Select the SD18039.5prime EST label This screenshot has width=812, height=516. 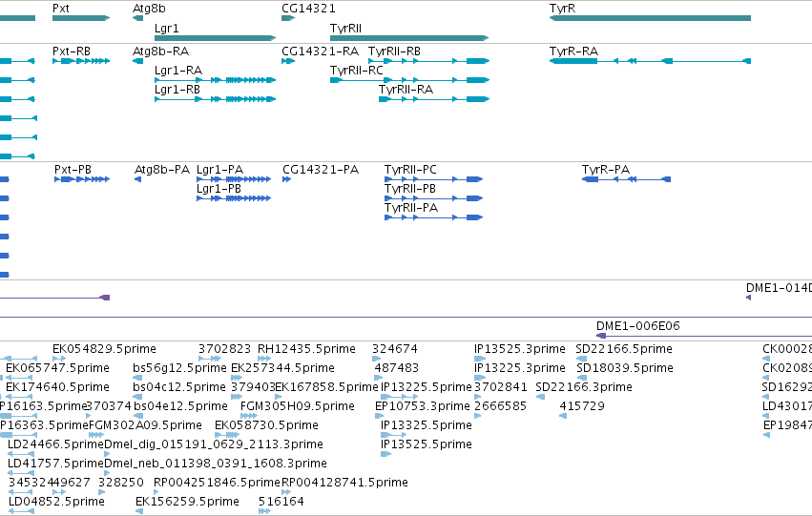click(625, 368)
